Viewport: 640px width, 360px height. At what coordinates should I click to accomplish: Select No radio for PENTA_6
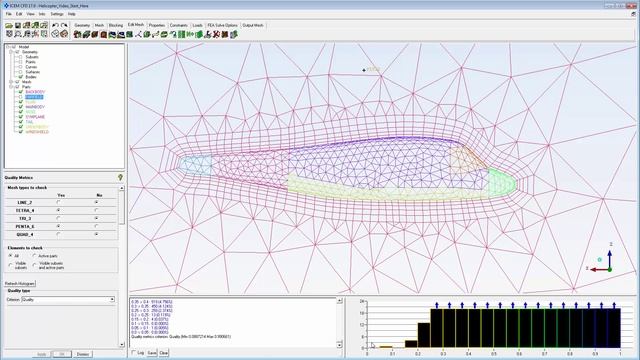pos(96,226)
